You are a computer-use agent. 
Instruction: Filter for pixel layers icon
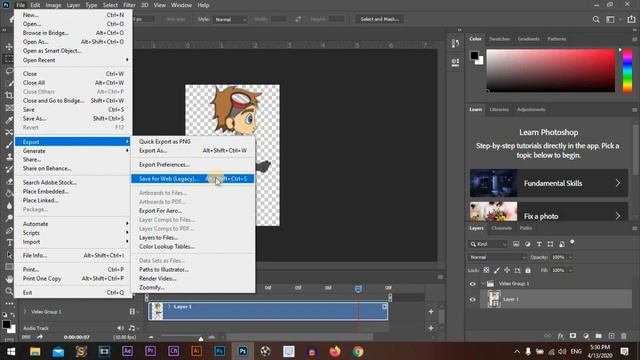point(516,244)
